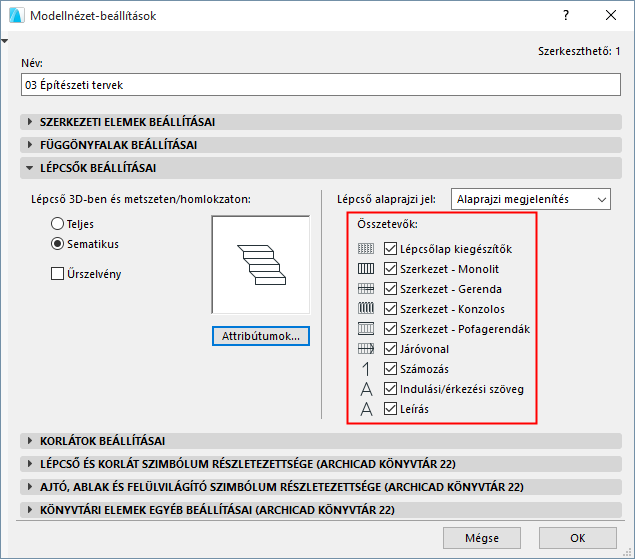Uncheck Számozás checkbox

click(x=390, y=369)
